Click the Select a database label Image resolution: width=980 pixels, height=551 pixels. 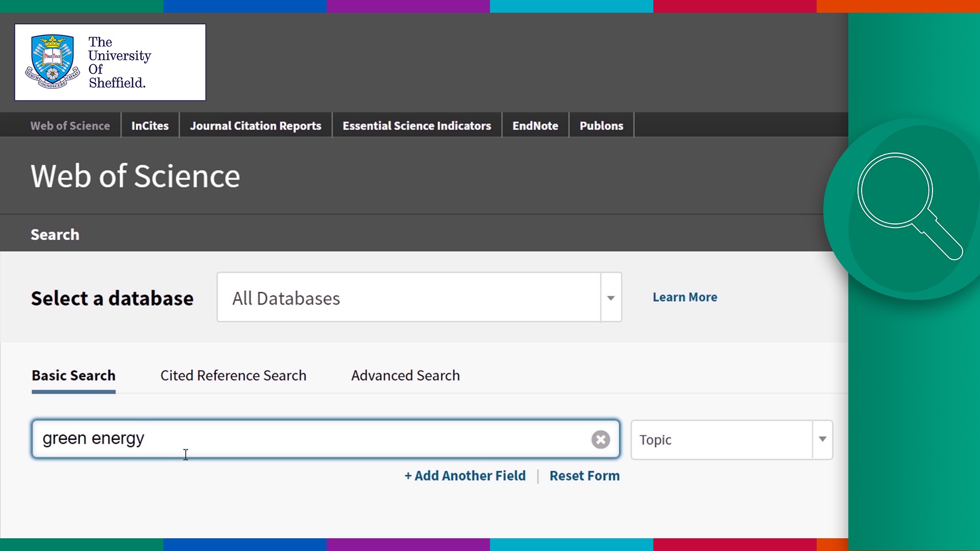(112, 298)
